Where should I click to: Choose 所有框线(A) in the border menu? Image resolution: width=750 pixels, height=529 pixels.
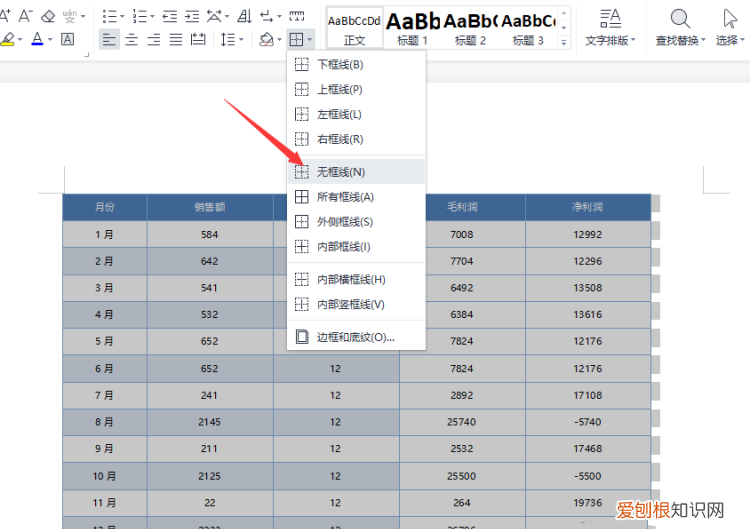pyautogui.click(x=345, y=197)
